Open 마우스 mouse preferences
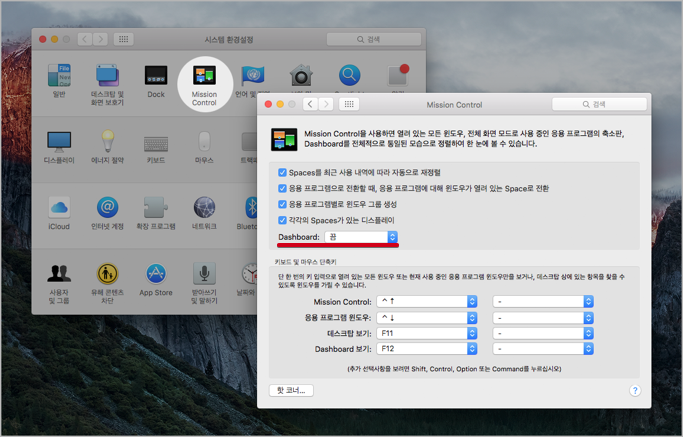683x437 pixels. [x=204, y=141]
